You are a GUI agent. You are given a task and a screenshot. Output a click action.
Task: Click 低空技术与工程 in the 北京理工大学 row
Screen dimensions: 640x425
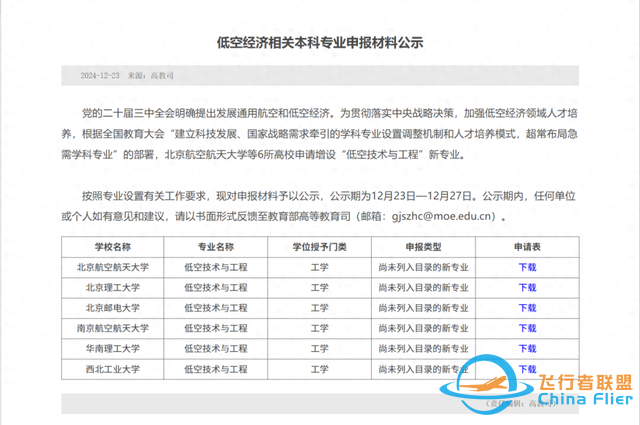point(216,288)
